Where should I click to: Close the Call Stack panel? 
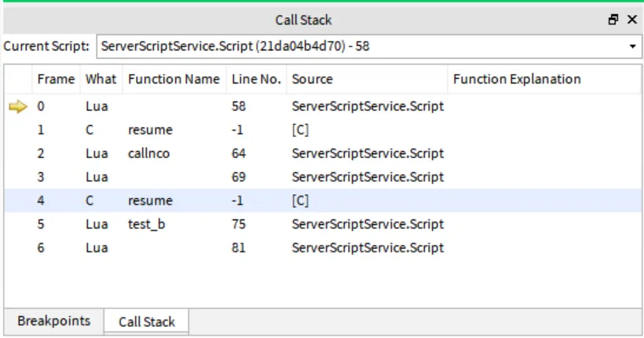(632, 20)
